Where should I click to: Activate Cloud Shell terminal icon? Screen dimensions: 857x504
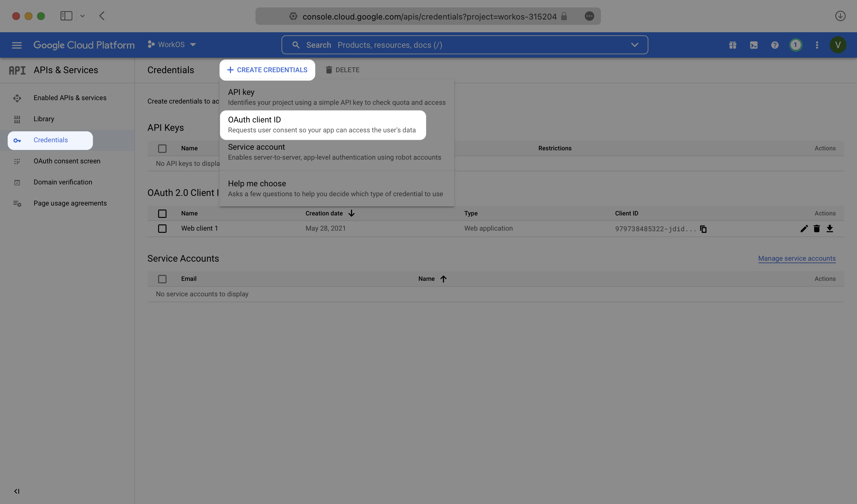coord(754,45)
